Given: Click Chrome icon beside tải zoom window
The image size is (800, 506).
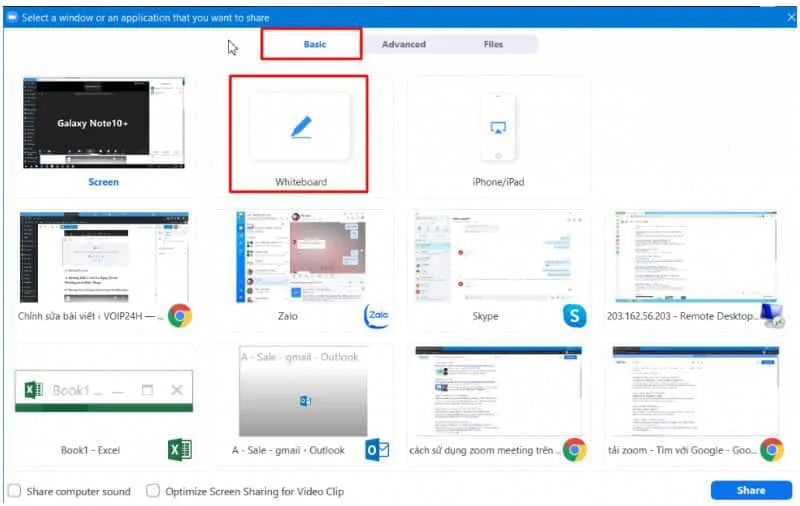Looking at the screenshot, I should click(772, 450).
